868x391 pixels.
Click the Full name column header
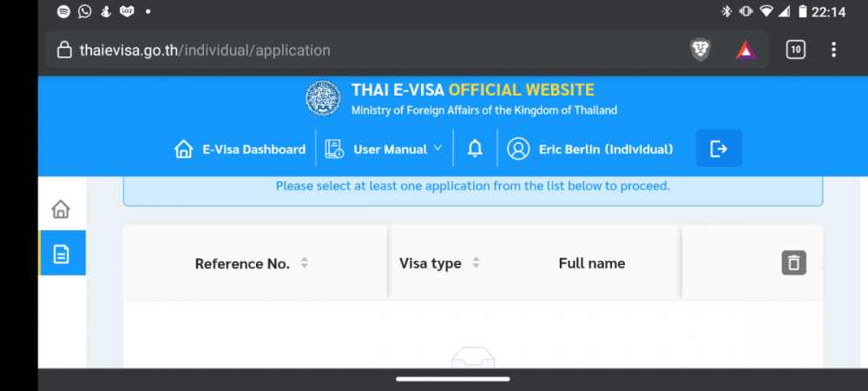tap(592, 263)
